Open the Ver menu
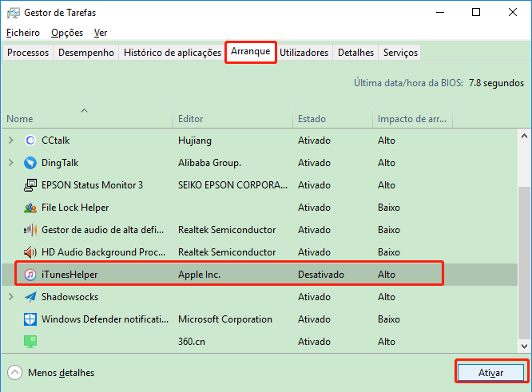Image resolution: width=532 pixels, height=392 pixels. pyautogui.click(x=101, y=33)
